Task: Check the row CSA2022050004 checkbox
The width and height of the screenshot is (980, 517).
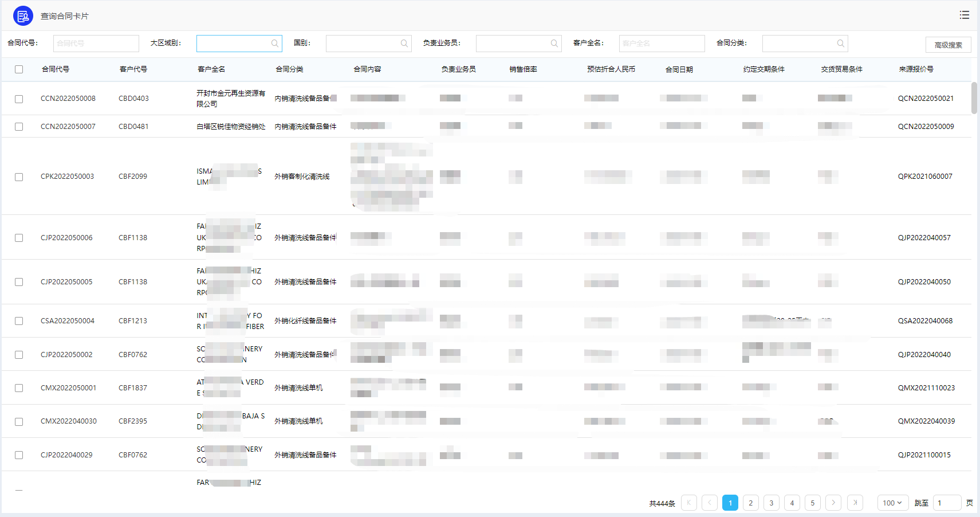Action: coord(19,321)
